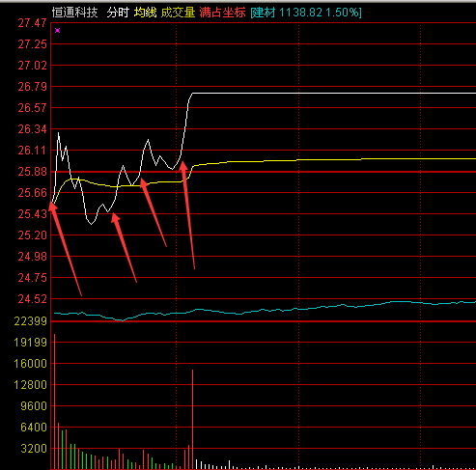Select the 分时 time-share label
The width and height of the screenshot is (476, 470).
(x=118, y=13)
